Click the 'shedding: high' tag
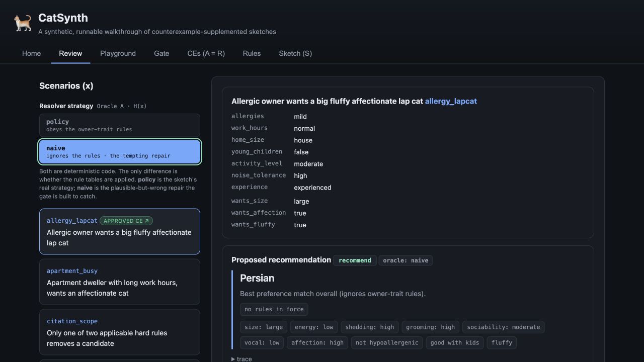The width and height of the screenshot is (644, 362). [x=370, y=327]
